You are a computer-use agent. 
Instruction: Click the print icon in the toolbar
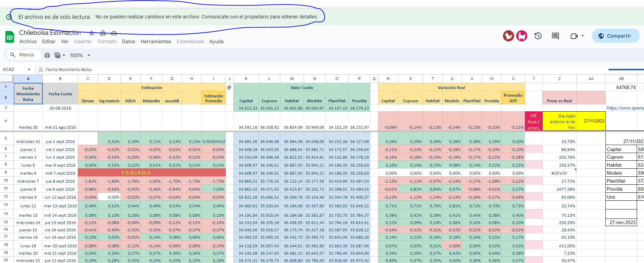point(47,55)
